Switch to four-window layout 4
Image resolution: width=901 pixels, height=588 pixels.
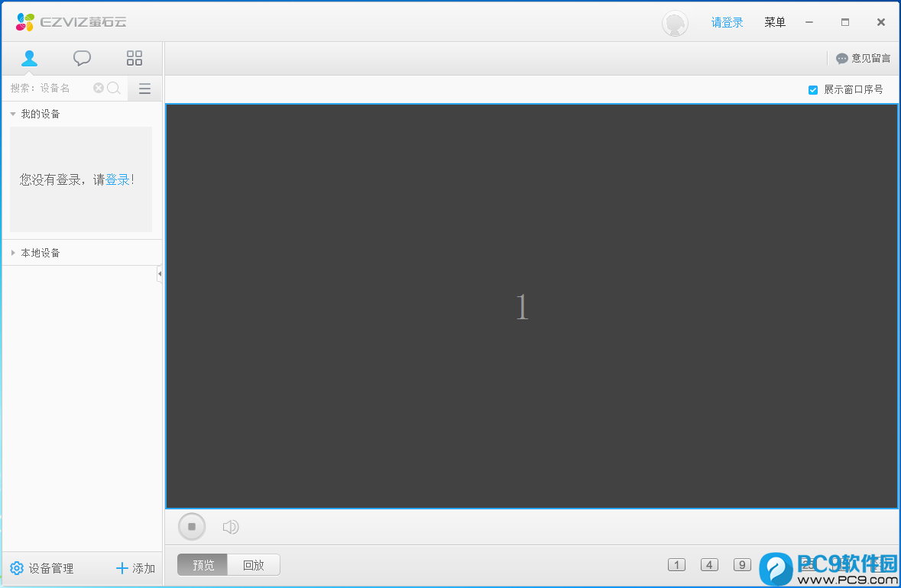point(709,565)
